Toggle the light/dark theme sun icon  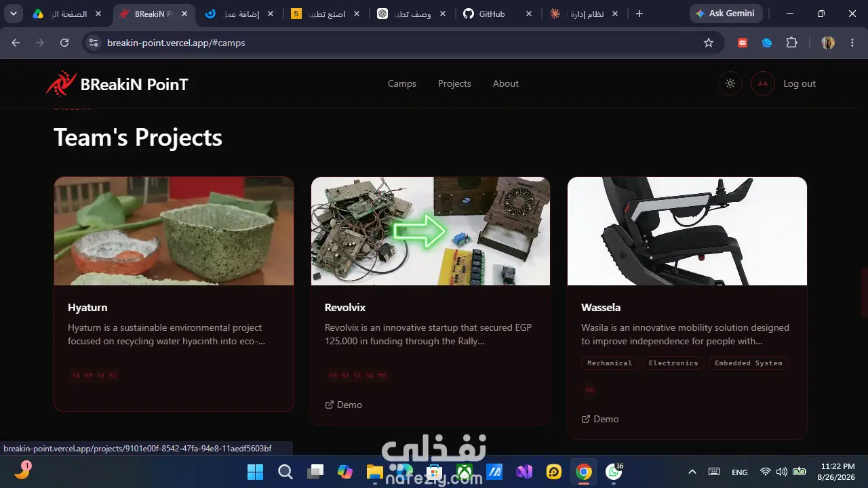(x=730, y=83)
